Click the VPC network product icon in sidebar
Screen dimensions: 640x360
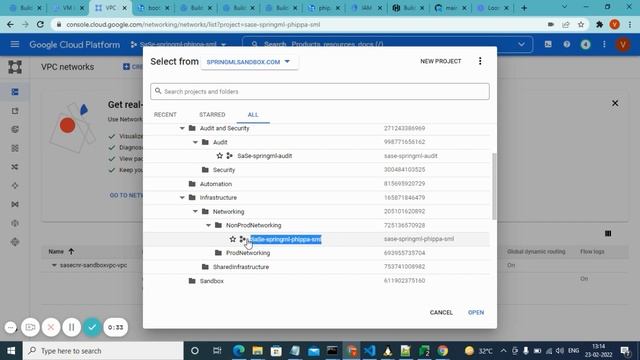click(15, 67)
